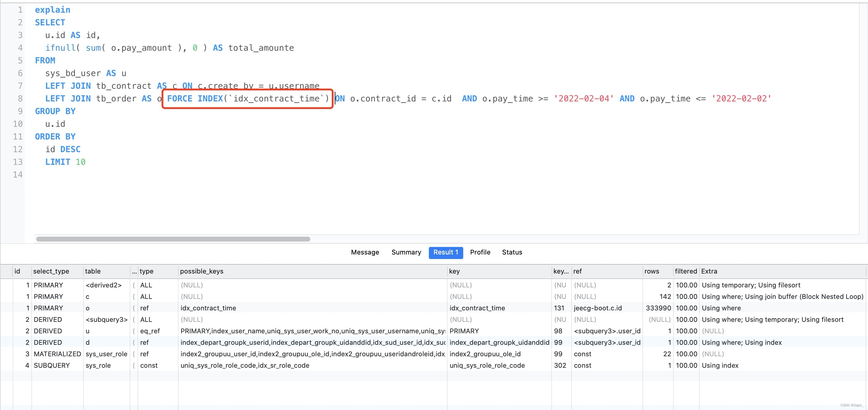Click 'Using temporary; Using filesort' in the first row
This screenshot has height=410, width=868.
(751, 285)
